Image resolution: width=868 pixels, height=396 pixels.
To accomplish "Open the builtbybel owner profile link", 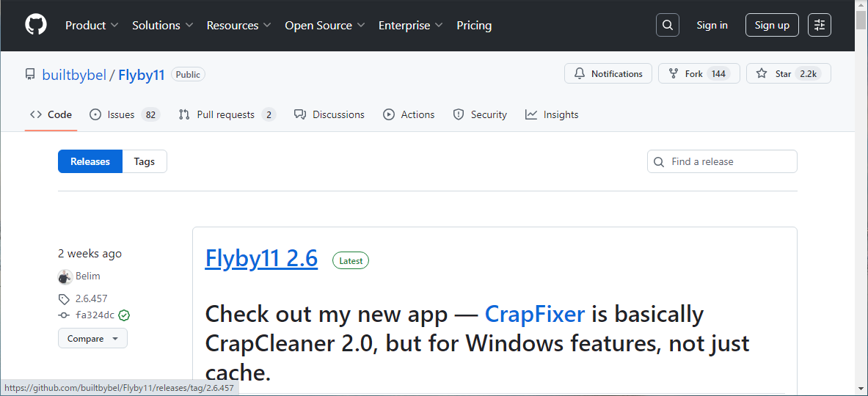I will (74, 75).
